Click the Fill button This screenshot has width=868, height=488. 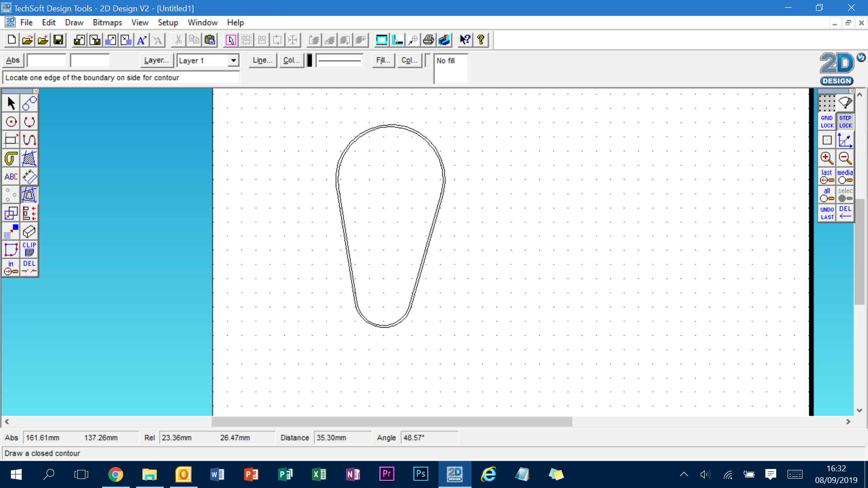click(x=383, y=60)
